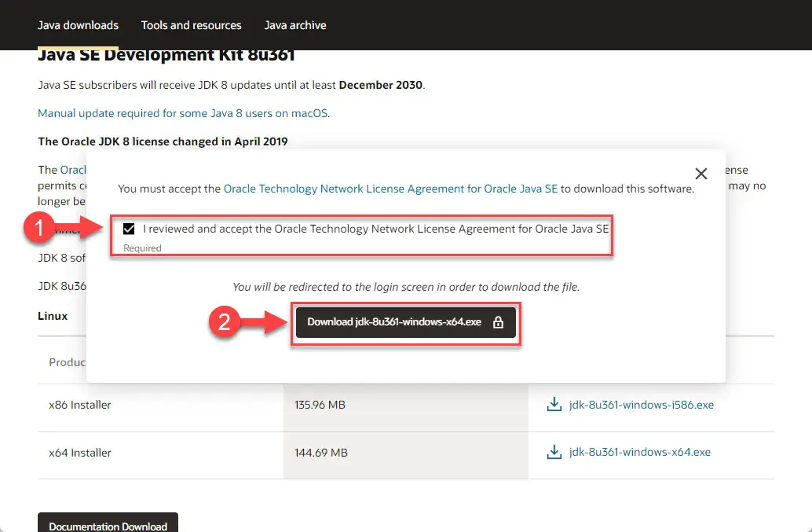Image resolution: width=812 pixels, height=532 pixels.
Task: Open the Tools and resources tab
Action: pos(191,25)
